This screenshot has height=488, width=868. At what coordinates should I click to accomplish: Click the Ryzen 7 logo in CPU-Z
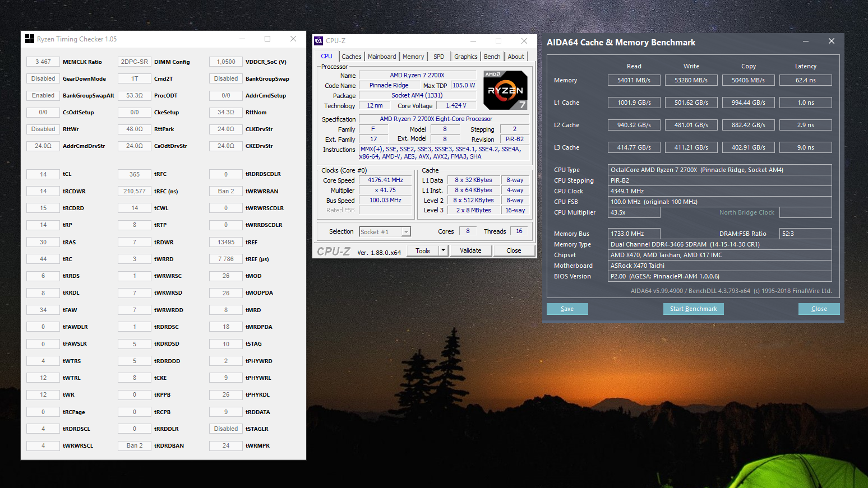coord(505,90)
